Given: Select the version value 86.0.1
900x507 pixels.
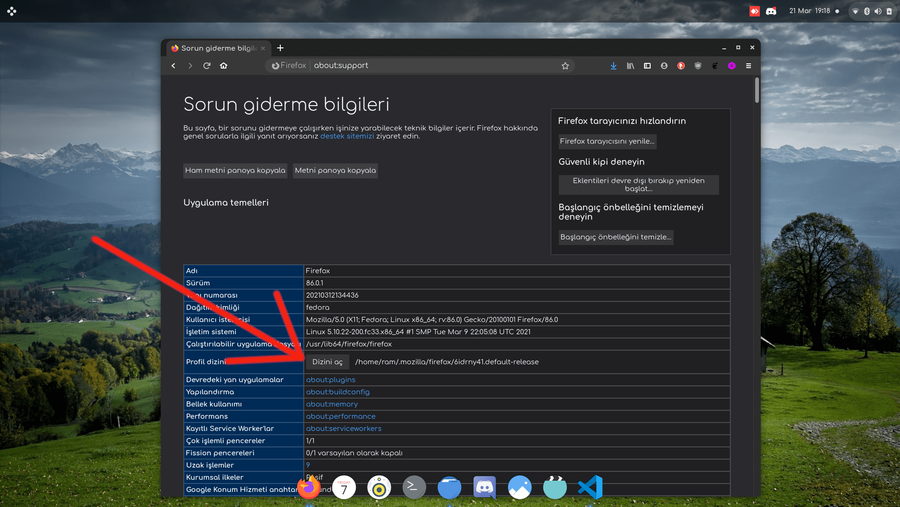Looking at the screenshot, I should point(315,283).
